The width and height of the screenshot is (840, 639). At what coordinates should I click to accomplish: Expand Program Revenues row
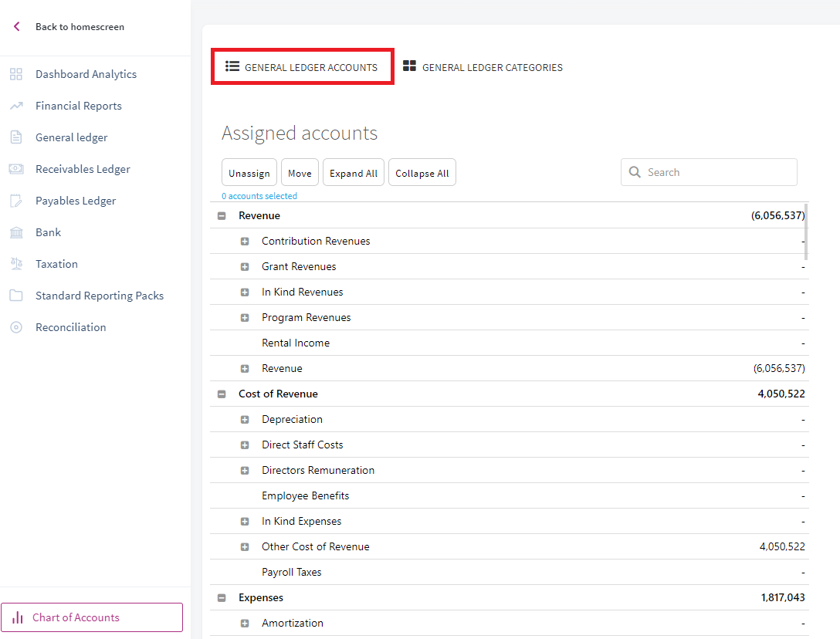point(245,318)
